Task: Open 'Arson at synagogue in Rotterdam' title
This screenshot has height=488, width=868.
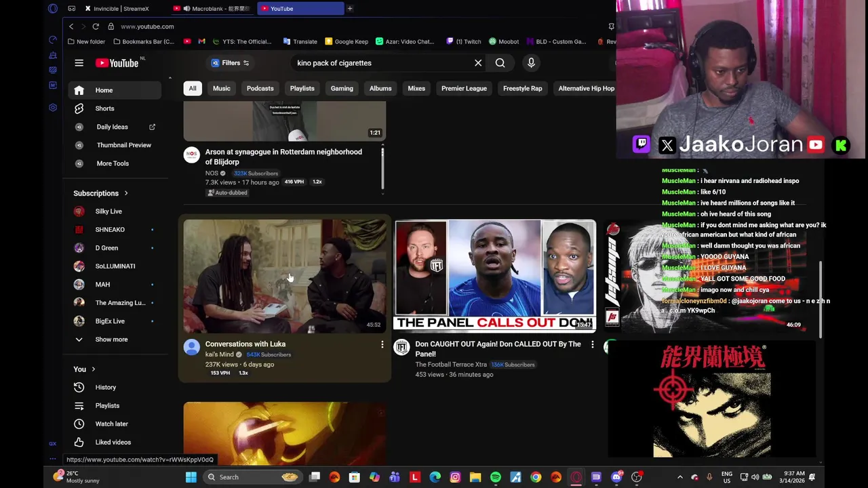Action: pyautogui.click(x=283, y=157)
